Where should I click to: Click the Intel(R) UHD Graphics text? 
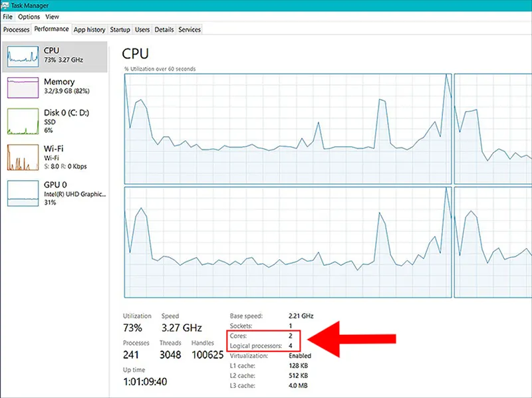[x=75, y=194]
